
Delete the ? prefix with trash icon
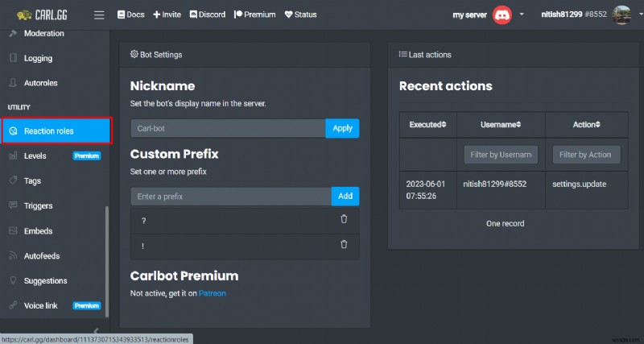coord(344,219)
